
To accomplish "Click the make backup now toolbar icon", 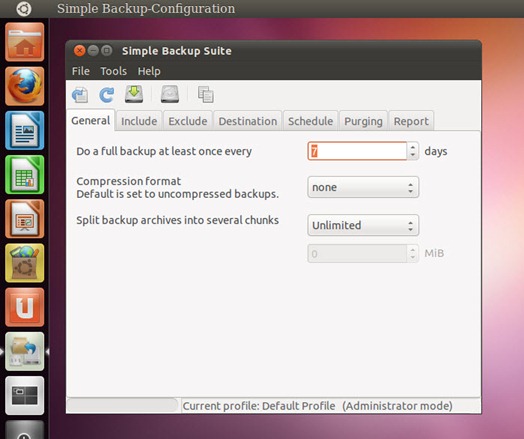I will click(x=134, y=94).
